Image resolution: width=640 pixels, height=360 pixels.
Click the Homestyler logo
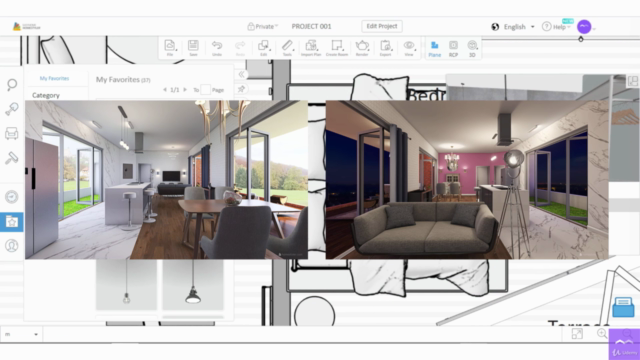27,27
